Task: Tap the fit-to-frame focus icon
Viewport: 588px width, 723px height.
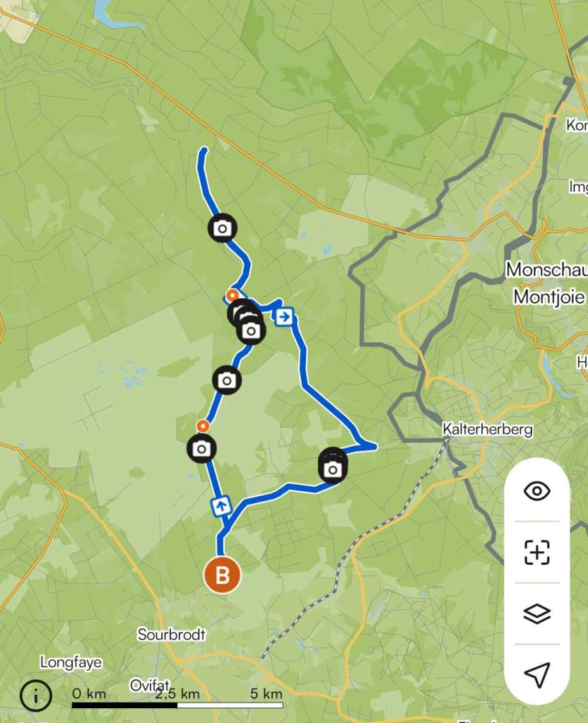Action: click(537, 552)
